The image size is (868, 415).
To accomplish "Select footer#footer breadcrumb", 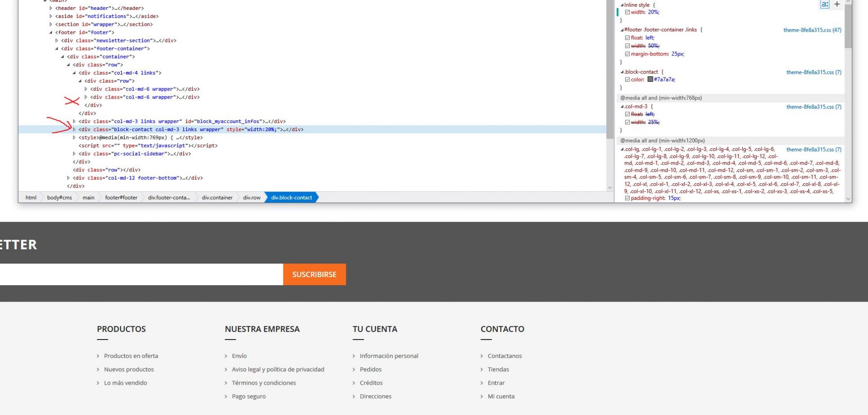I will 121,198.
